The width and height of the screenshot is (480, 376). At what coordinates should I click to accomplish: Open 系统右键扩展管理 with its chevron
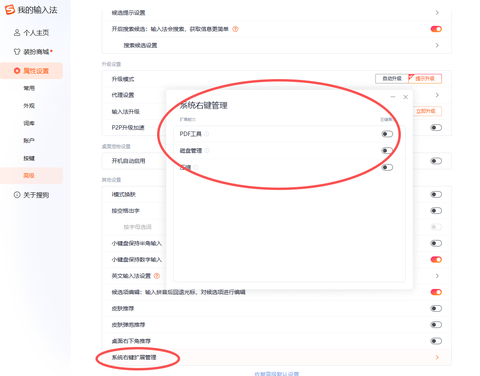(437, 357)
